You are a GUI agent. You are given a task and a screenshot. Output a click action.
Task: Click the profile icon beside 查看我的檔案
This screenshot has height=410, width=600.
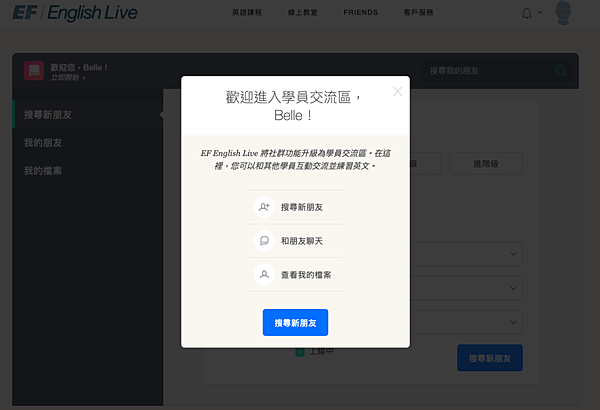pyautogui.click(x=264, y=274)
